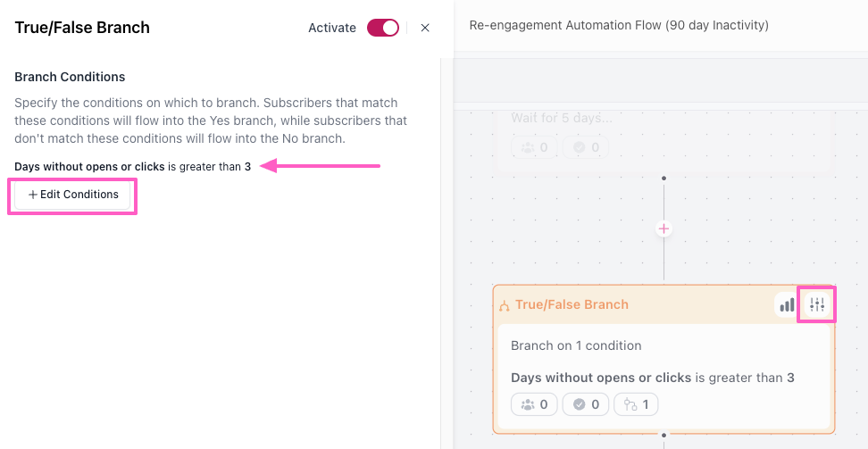Image resolution: width=868 pixels, height=449 pixels.
Task: Open the completed checkmark badge on the Wait node
Action: pos(586,147)
